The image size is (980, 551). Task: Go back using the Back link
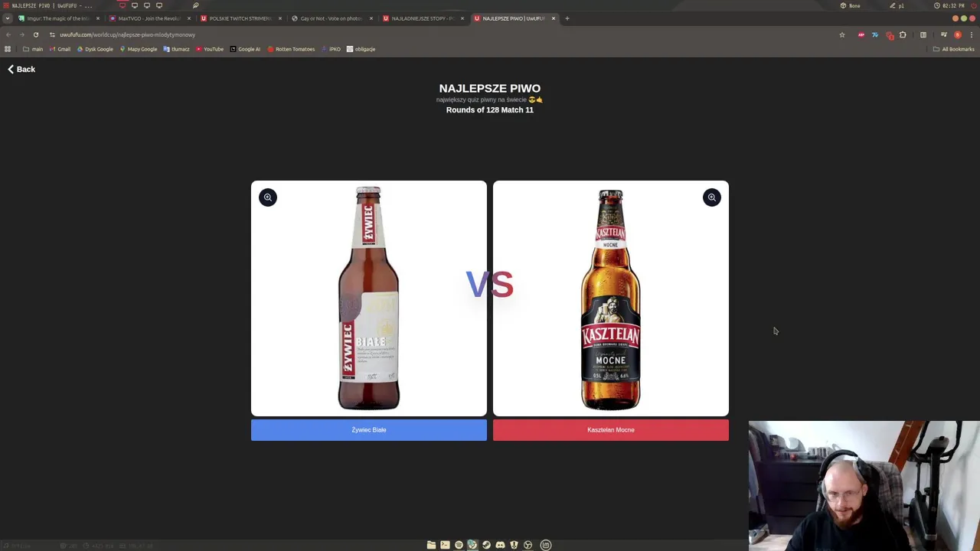point(21,69)
